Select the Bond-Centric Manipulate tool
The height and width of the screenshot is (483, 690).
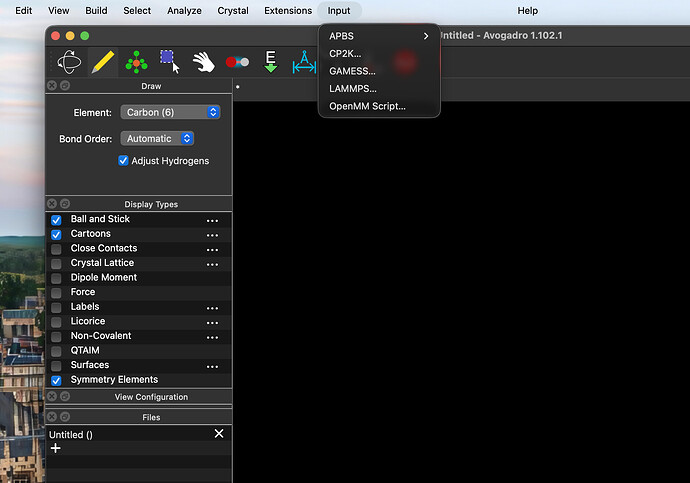pyautogui.click(x=237, y=63)
